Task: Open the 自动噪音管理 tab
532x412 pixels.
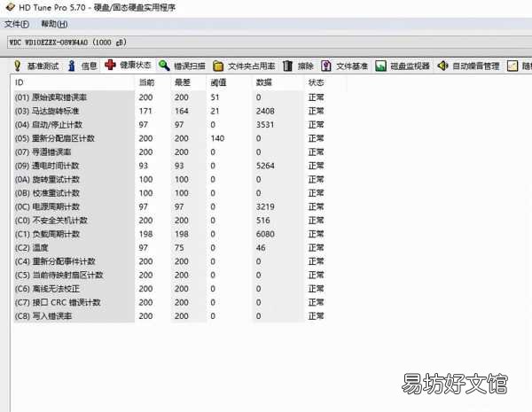Action: click(476, 66)
